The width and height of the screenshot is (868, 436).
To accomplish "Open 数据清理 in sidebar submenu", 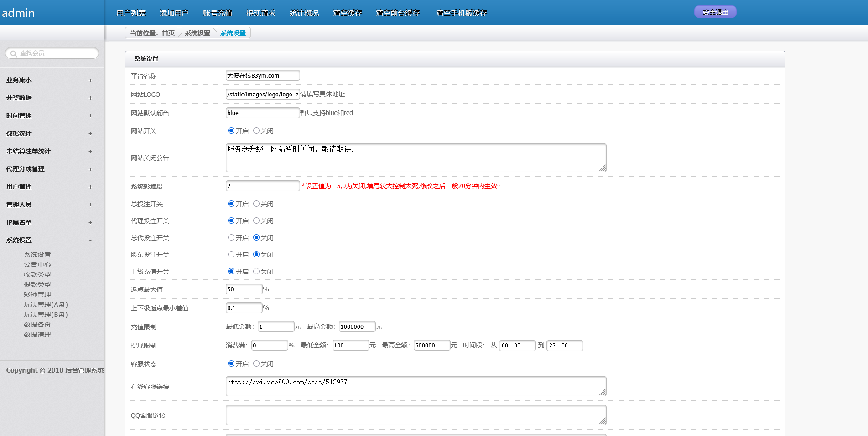I will (x=37, y=335).
